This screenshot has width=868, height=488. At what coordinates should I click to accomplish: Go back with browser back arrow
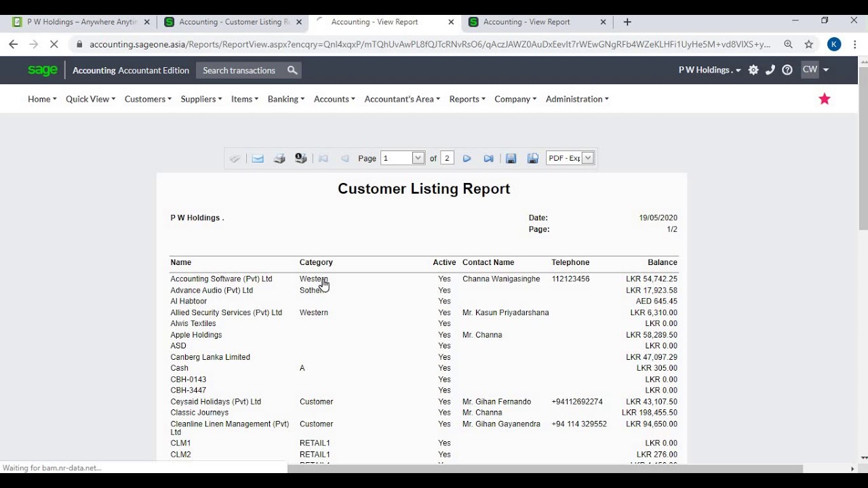click(14, 44)
